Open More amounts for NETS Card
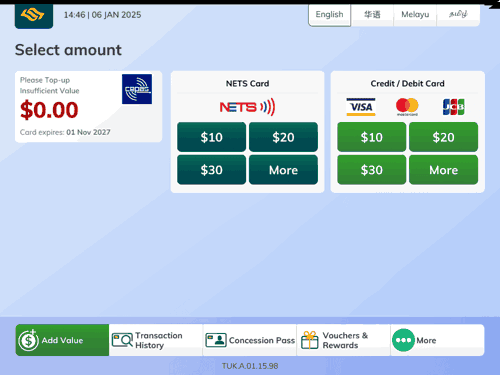 [283, 170]
